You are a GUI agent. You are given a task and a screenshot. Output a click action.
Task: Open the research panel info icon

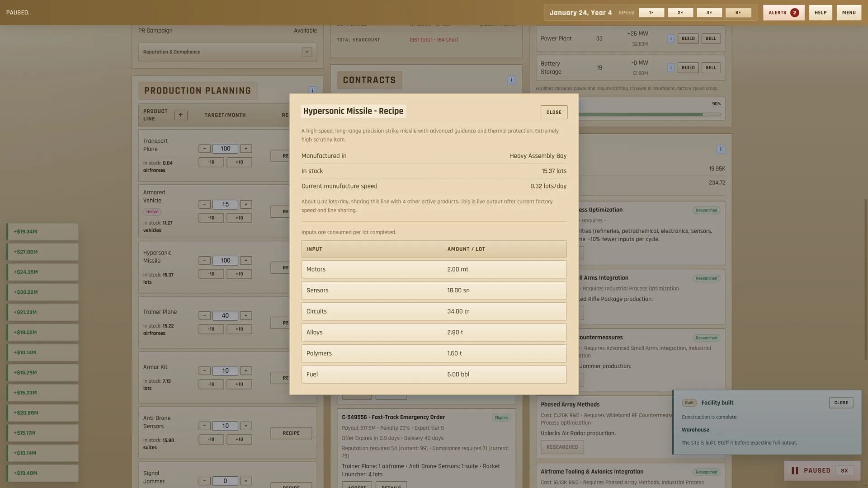[x=721, y=149]
